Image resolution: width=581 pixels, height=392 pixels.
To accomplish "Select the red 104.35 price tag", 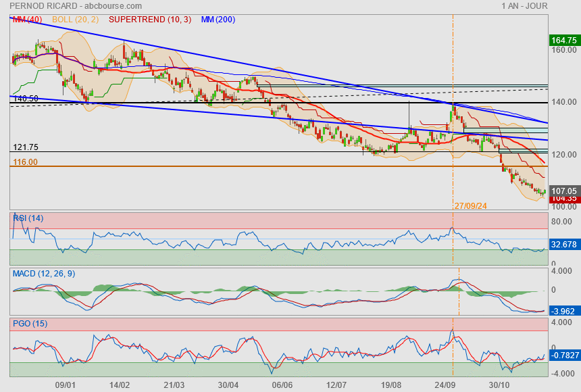I will click(564, 199).
